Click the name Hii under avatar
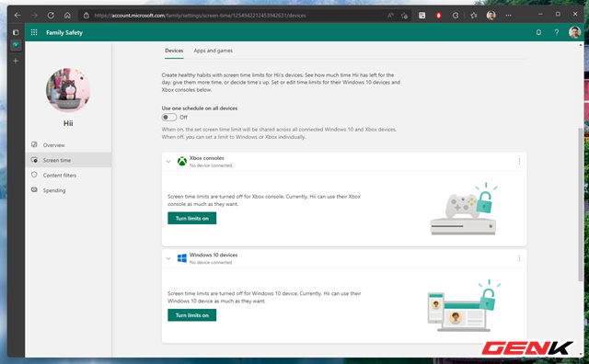Image resolution: width=589 pixels, height=364 pixels. point(68,123)
